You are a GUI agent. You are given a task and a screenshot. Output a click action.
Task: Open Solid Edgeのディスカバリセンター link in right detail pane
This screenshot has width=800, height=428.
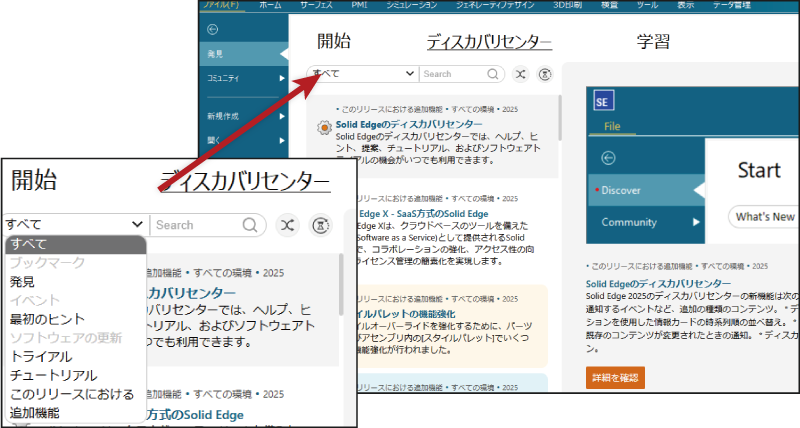point(658,284)
